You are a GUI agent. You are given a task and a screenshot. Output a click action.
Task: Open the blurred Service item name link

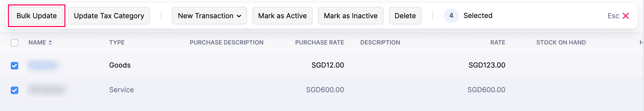click(47, 90)
